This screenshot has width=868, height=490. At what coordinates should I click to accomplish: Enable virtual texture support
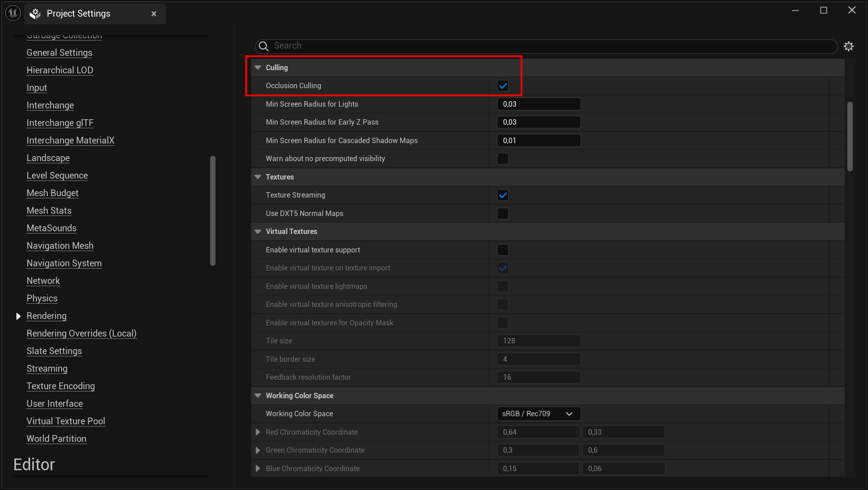click(503, 250)
